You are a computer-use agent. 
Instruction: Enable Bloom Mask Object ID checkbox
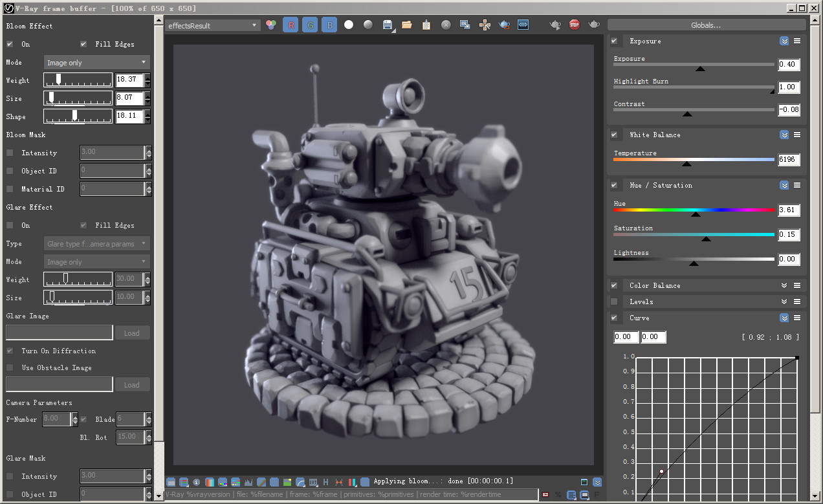tap(10, 171)
